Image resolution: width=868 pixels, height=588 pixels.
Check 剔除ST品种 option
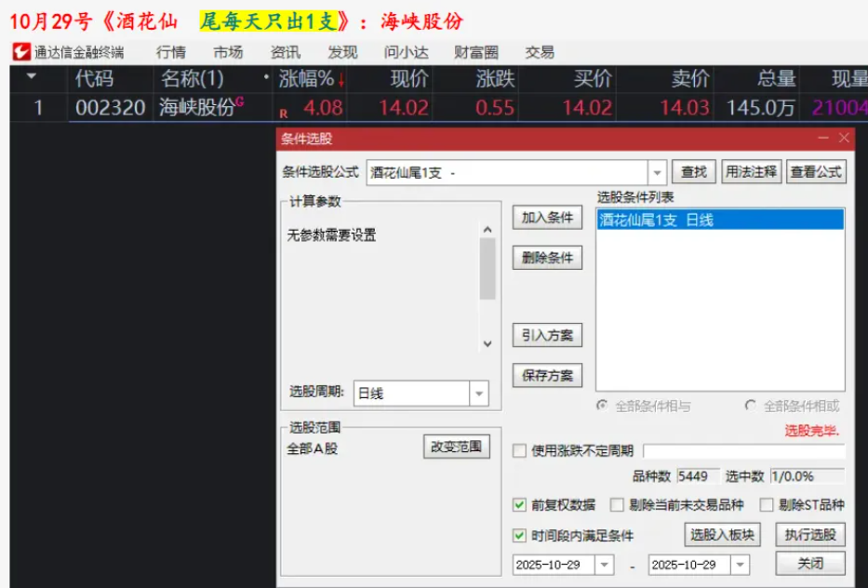coord(767,505)
